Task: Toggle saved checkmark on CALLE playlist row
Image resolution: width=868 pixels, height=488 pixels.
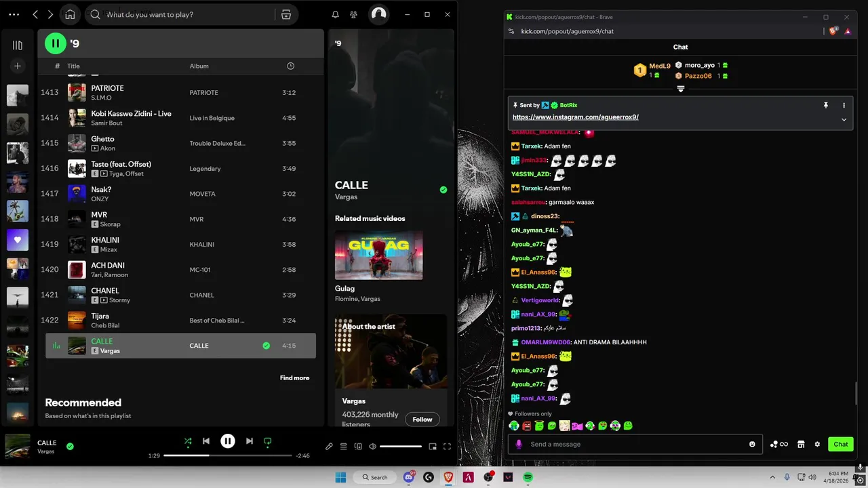Action: pyautogui.click(x=266, y=346)
